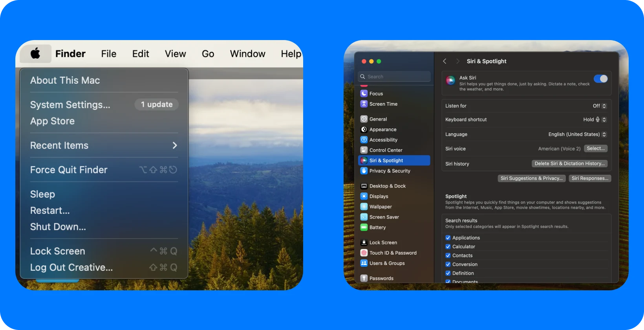The width and height of the screenshot is (644, 330).
Task: Open Siri Responses… button
Action: point(590,178)
